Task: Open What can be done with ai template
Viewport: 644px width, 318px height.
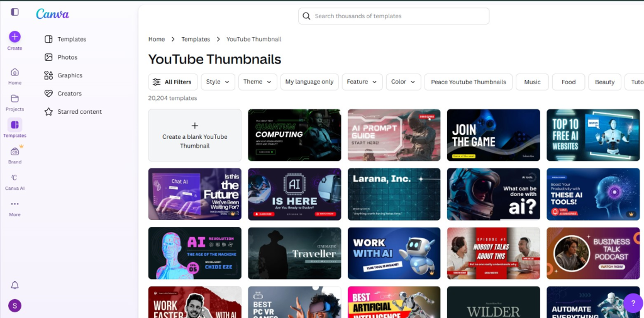Action: [493, 194]
